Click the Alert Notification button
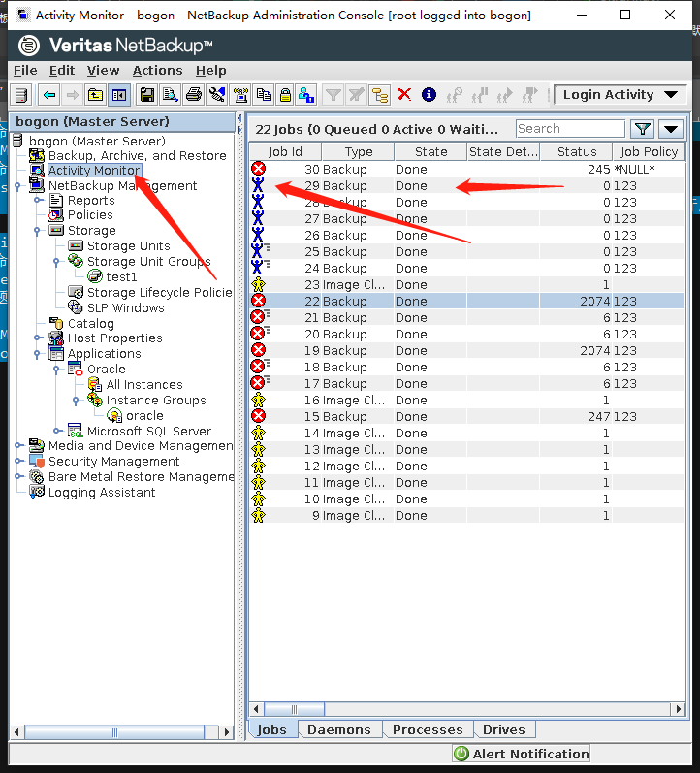 521,754
